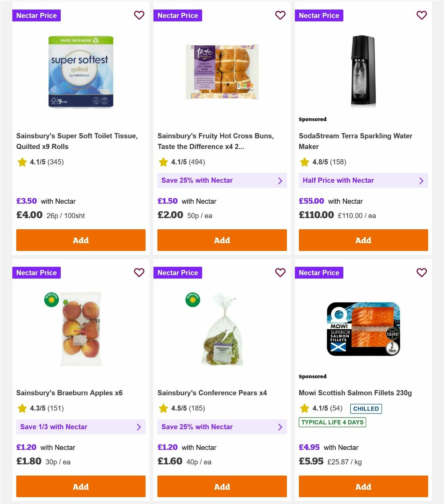Screen dimensions: 444x504
Task: Favourite the SodaStream Terra Sparkling Water Maker
Action: (x=422, y=16)
